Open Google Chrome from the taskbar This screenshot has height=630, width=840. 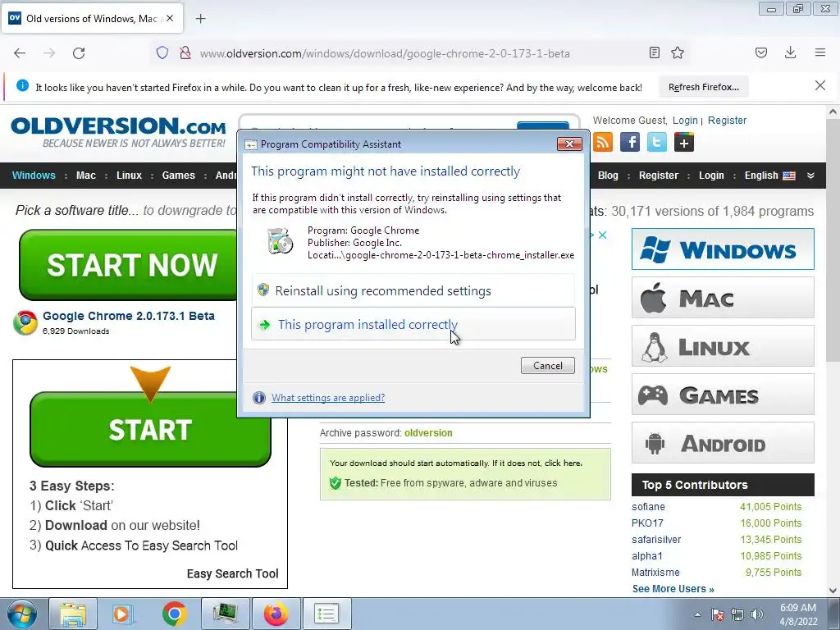[x=174, y=614]
